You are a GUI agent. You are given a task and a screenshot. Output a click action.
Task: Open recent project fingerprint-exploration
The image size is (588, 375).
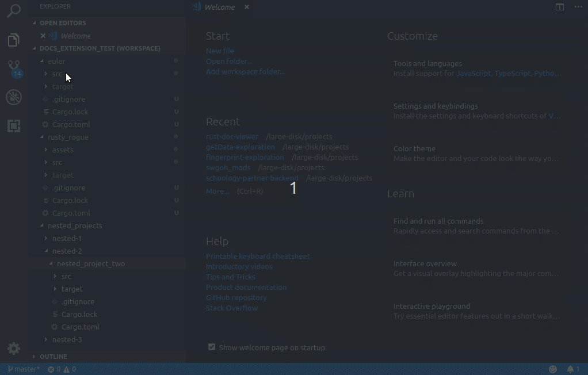pyautogui.click(x=245, y=157)
